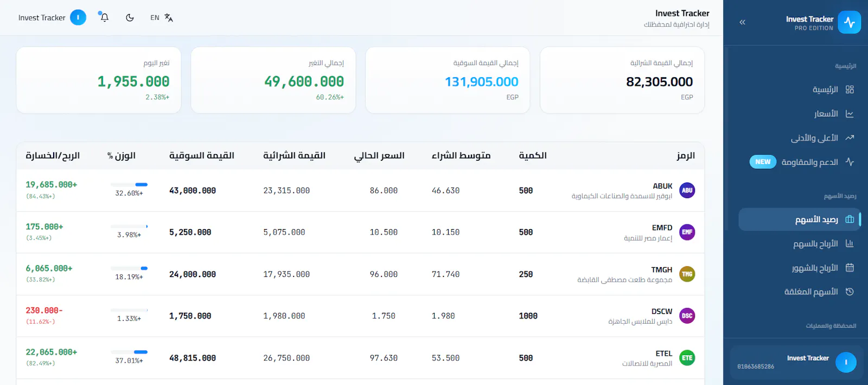This screenshot has height=385, width=868.
Task: Click today's change 1,955.000 card
Action: click(x=98, y=80)
